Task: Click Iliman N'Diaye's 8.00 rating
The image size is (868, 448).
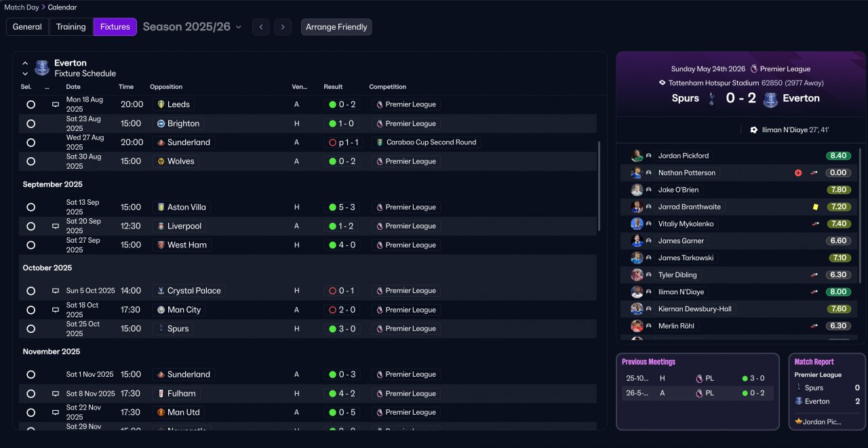Action: point(838,292)
